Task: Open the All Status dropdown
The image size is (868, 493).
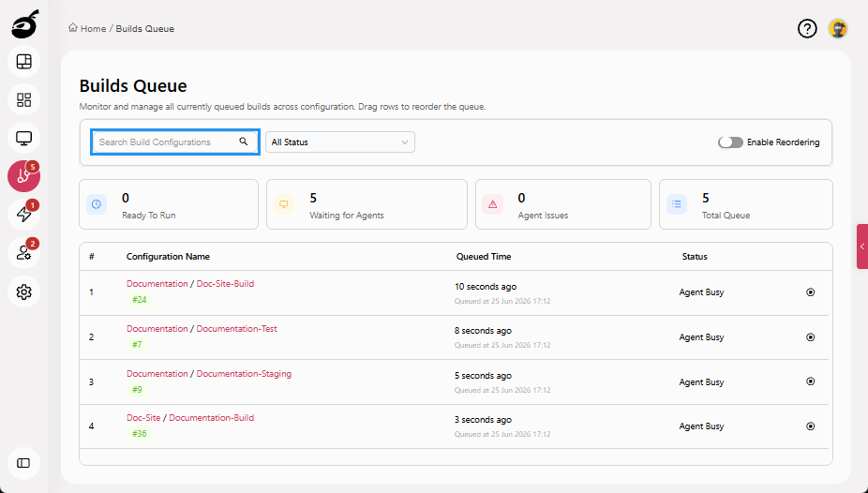Action: (340, 142)
